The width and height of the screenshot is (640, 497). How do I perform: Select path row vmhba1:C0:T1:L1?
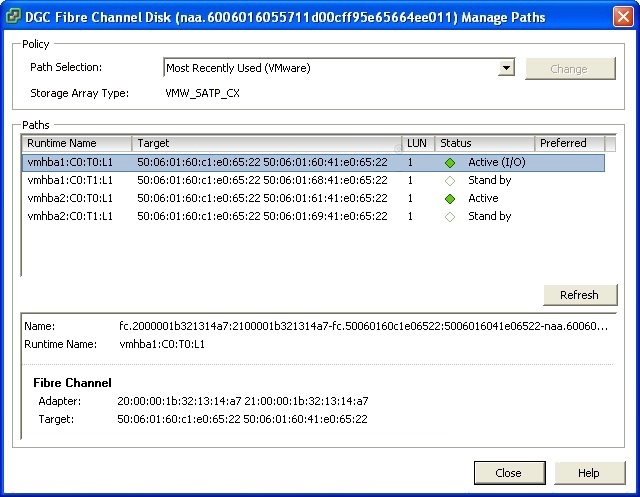pos(313,180)
